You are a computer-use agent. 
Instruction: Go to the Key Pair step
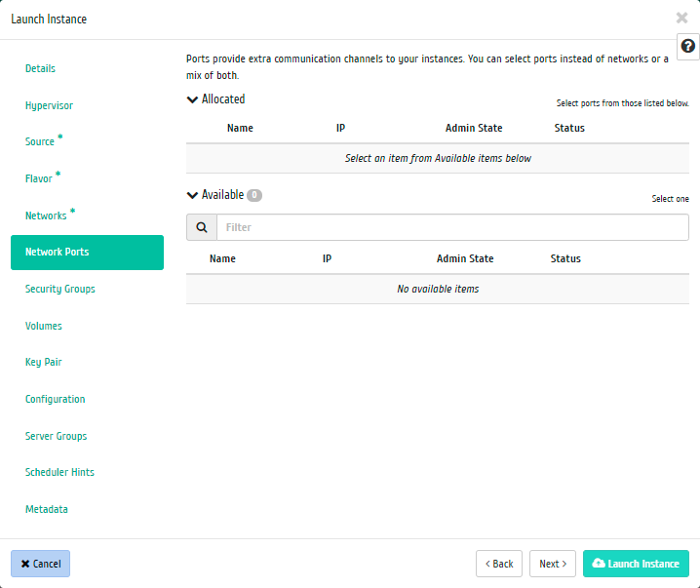(44, 362)
